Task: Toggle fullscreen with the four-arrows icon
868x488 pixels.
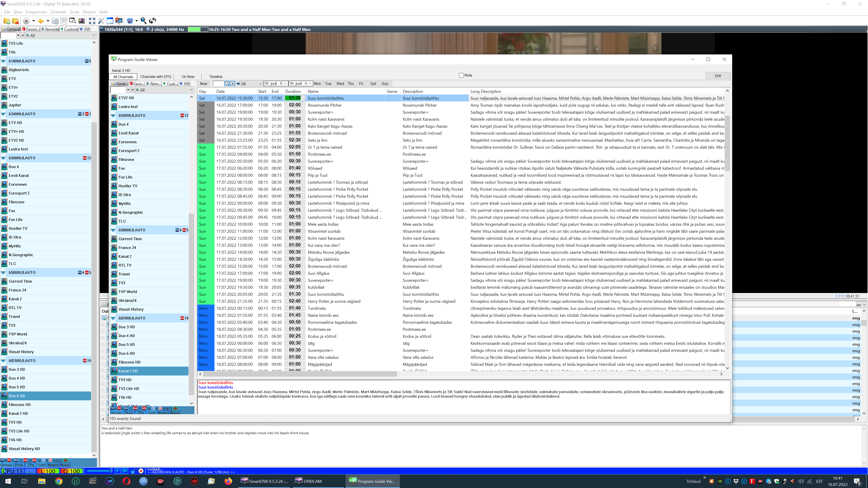Action: (x=92, y=21)
